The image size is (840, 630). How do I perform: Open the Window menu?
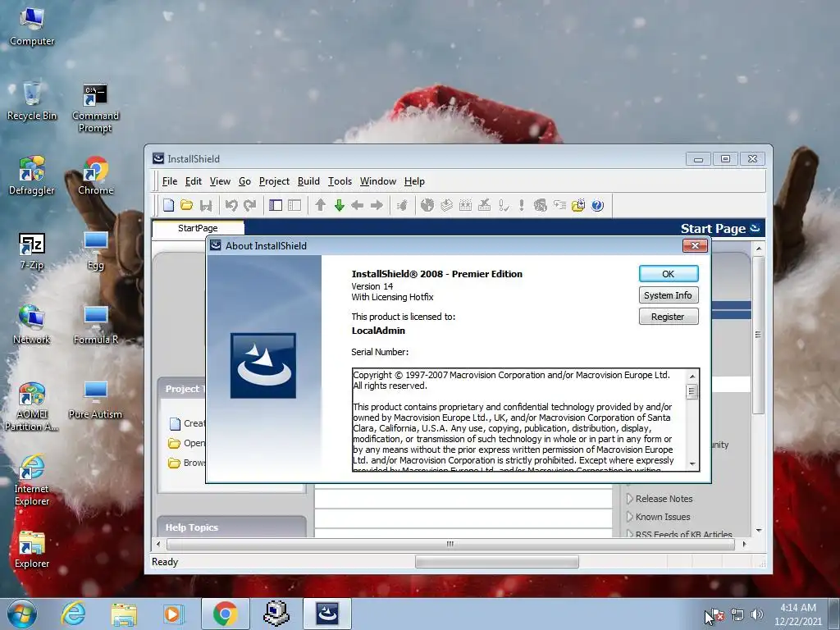coord(377,181)
